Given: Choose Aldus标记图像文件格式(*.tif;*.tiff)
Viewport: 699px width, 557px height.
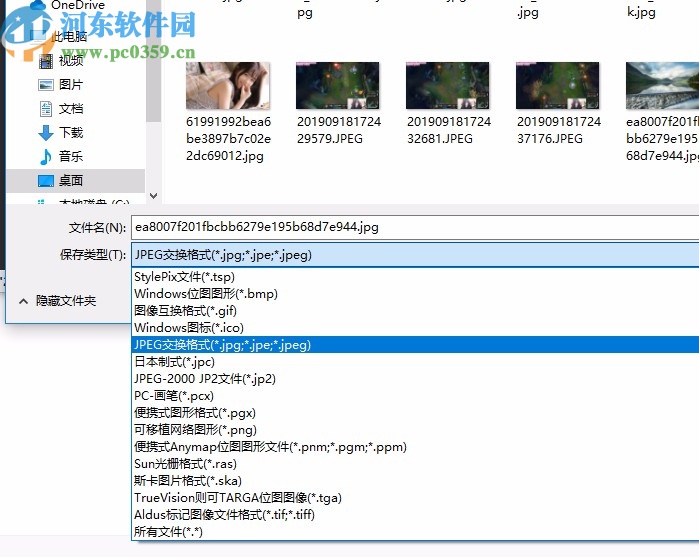Looking at the screenshot, I should click(x=415, y=515).
